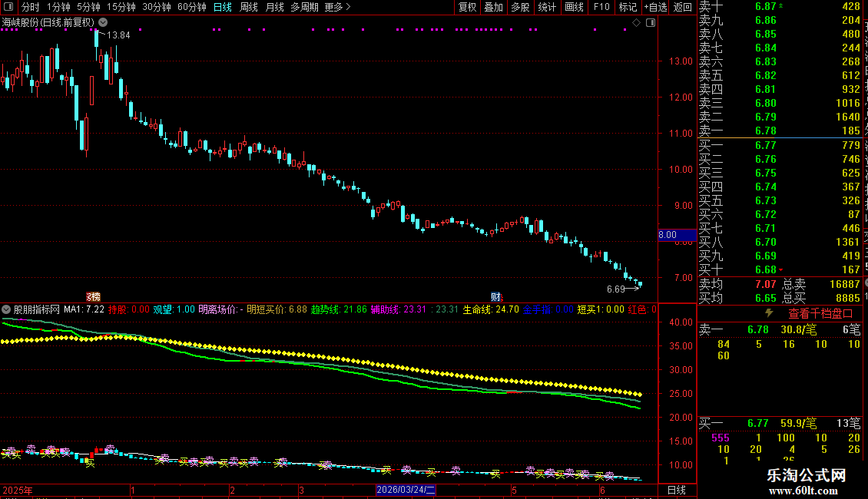The image size is (868, 499).
Task: Click the 2026/03/24/二 date marker
Action: click(x=406, y=490)
